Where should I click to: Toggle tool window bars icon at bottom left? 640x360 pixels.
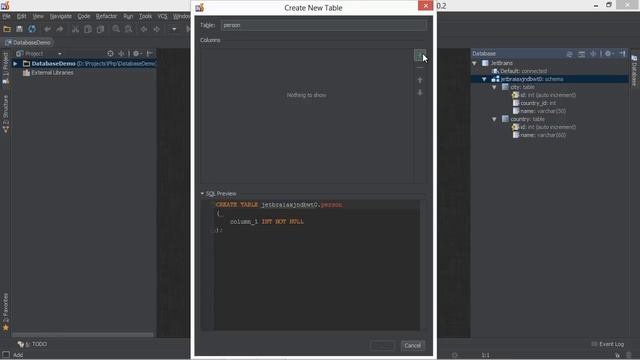click(6, 355)
